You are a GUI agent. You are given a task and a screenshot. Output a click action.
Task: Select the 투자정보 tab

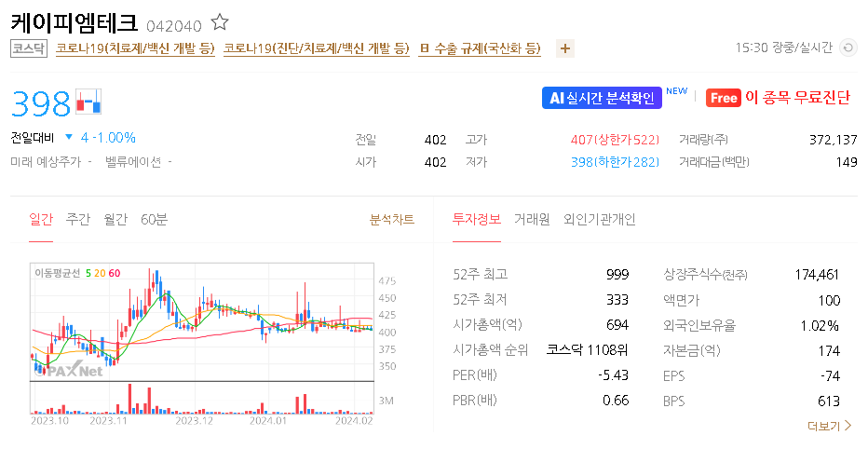click(x=477, y=220)
